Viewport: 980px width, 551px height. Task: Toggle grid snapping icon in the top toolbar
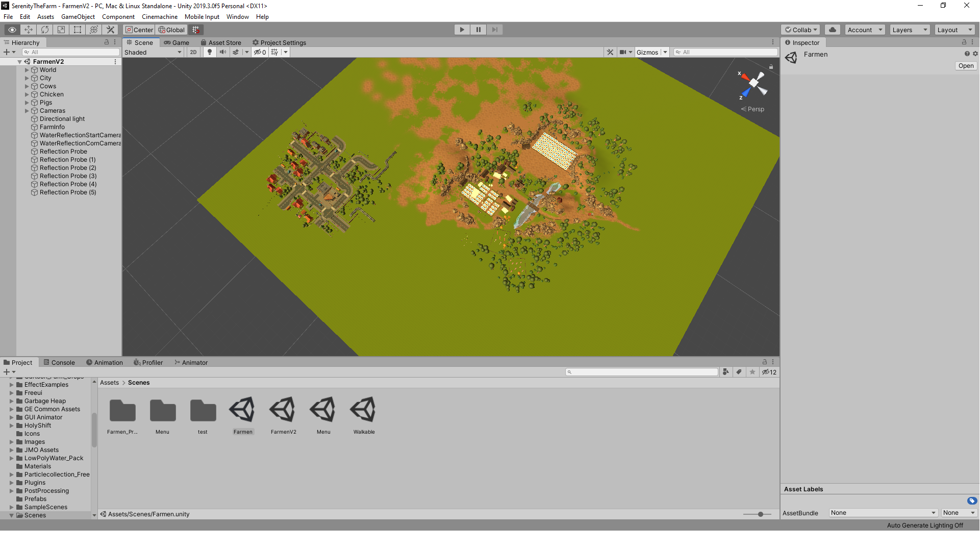pyautogui.click(x=195, y=30)
